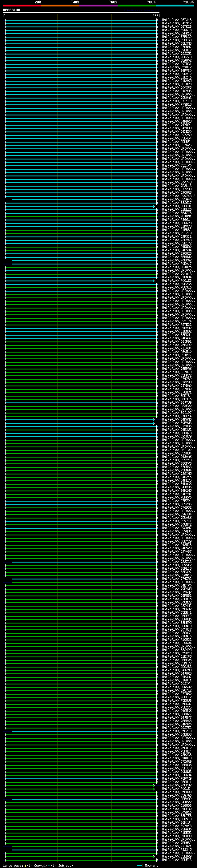
Task: Select hit label UniRef100_Q22A40
Action: click(x=176, y=199)
